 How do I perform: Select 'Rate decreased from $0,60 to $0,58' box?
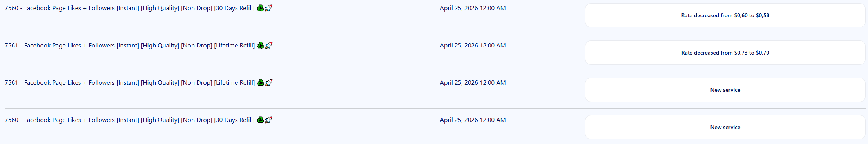tap(725, 15)
